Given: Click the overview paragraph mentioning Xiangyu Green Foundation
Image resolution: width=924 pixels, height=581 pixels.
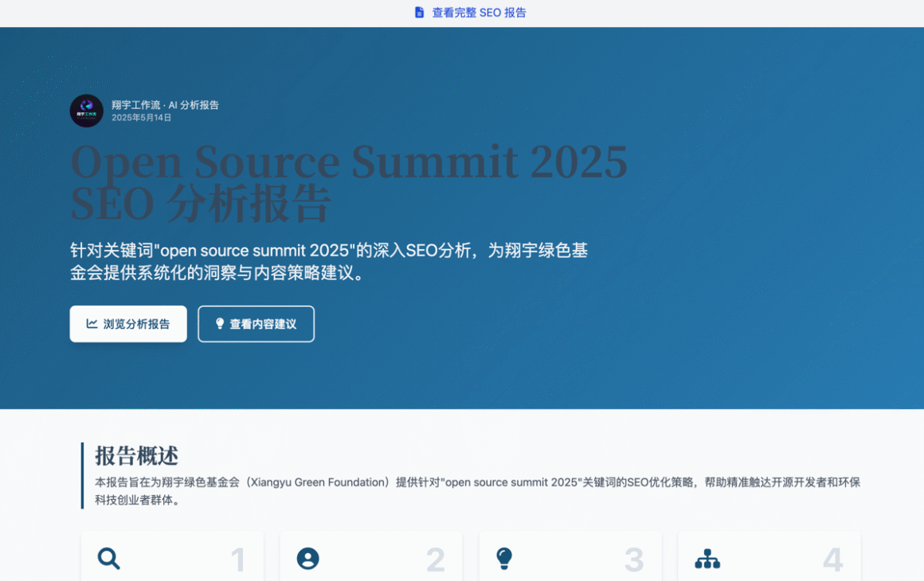Looking at the screenshot, I should (476, 491).
